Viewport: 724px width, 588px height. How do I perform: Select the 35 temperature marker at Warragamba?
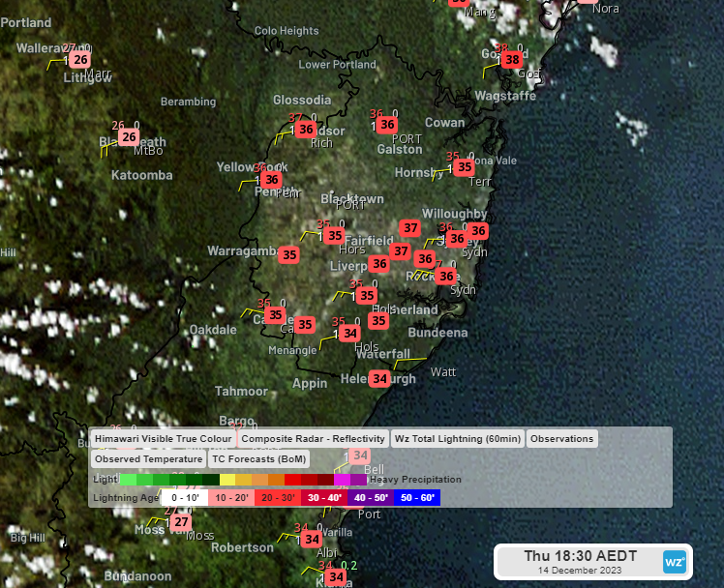[289, 255]
